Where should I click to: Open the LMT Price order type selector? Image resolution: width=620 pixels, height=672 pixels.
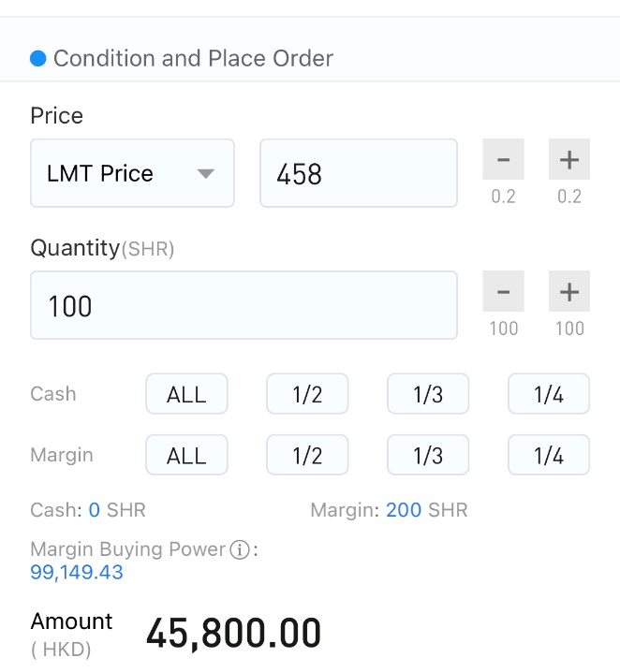pyautogui.click(x=132, y=173)
